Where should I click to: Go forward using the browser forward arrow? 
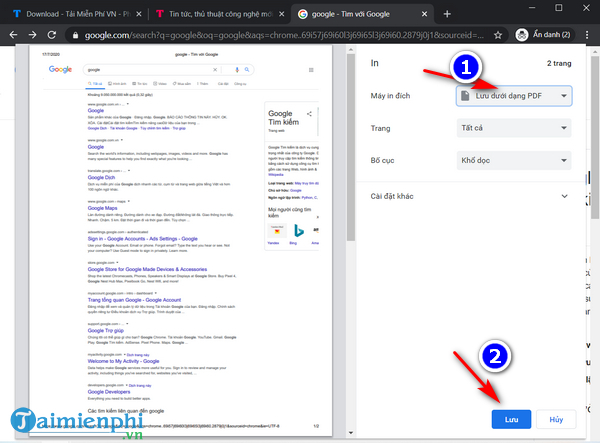tap(33, 35)
